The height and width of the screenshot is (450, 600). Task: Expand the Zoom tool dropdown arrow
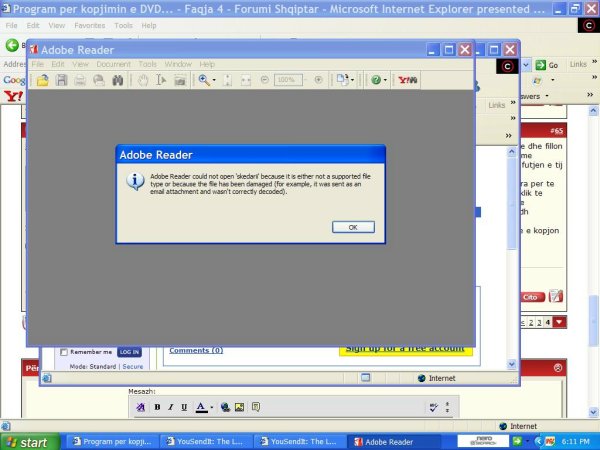(214, 80)
